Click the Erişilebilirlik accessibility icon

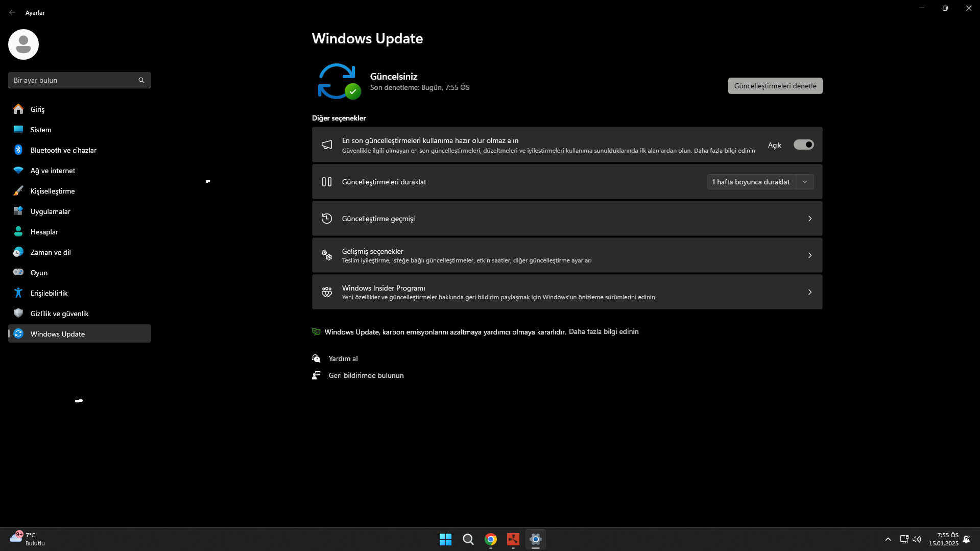tap(18, 293)
